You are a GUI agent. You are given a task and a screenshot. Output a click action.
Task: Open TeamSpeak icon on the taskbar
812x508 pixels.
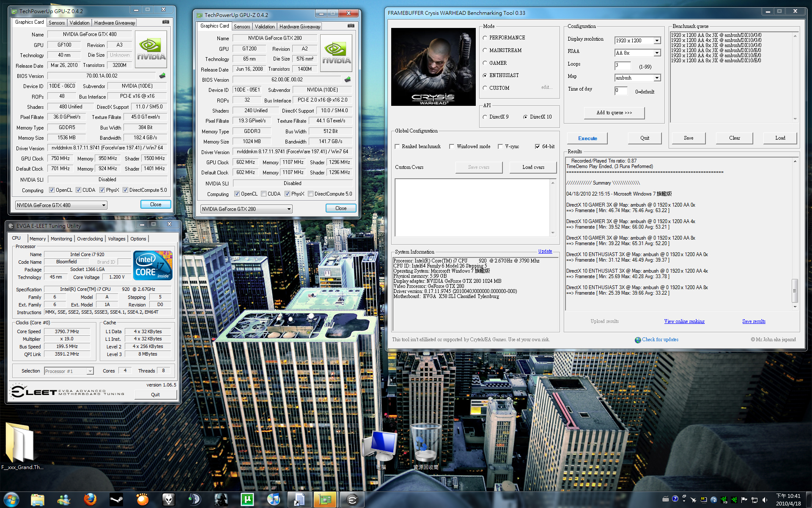[195, 500]
